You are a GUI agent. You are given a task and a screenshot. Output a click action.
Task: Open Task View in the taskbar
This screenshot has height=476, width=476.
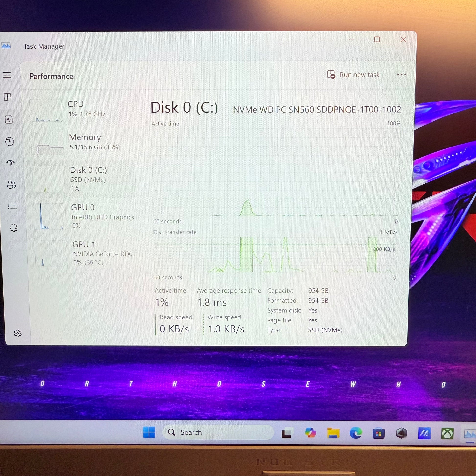tap(287, 433)
